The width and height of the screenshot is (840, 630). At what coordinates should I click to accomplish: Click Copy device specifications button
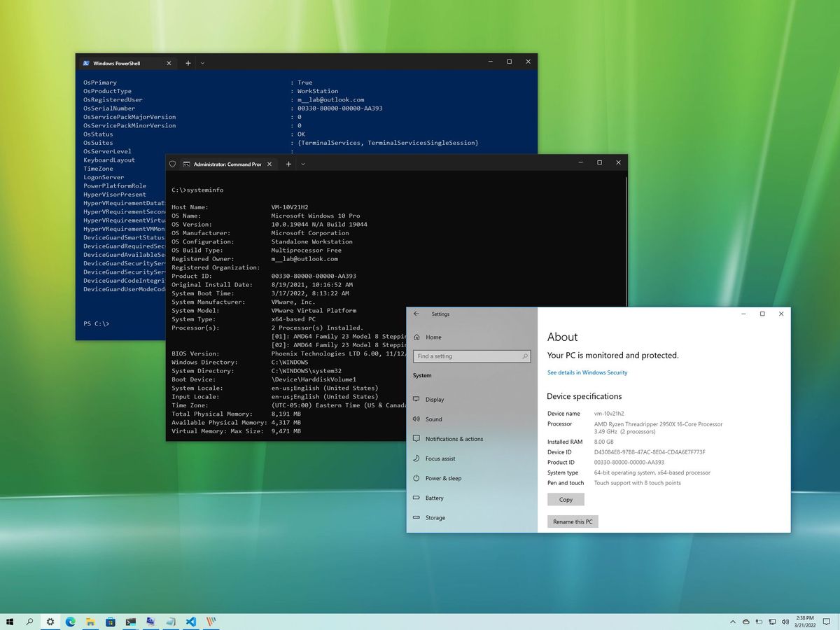coord(566,500)
